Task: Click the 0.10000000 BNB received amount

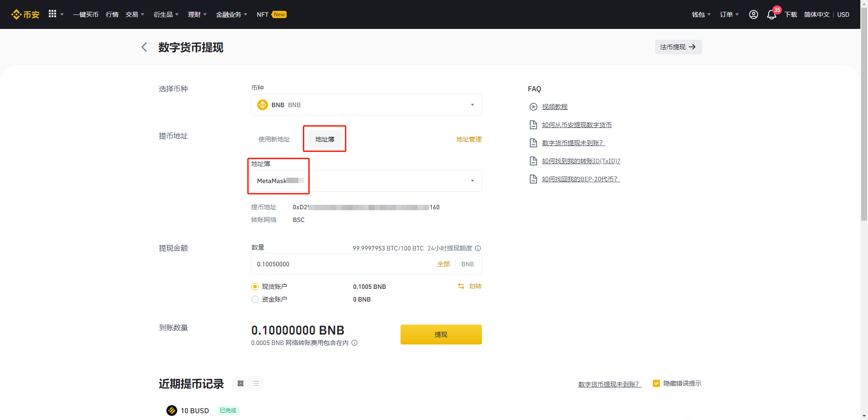Action: pos(298,330)
